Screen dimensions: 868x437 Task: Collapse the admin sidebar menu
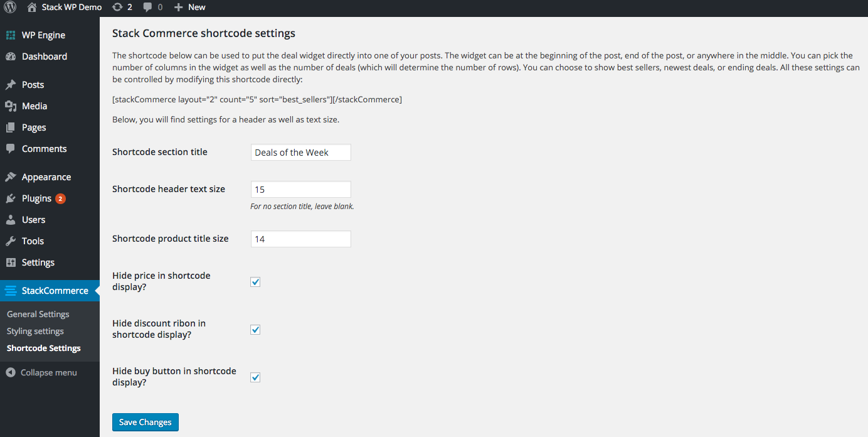41,372
